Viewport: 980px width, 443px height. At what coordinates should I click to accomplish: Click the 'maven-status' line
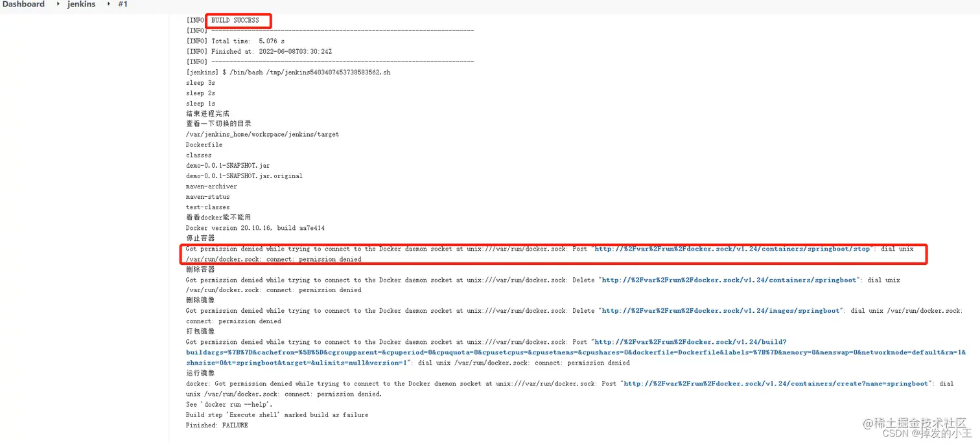click(207, 197)
